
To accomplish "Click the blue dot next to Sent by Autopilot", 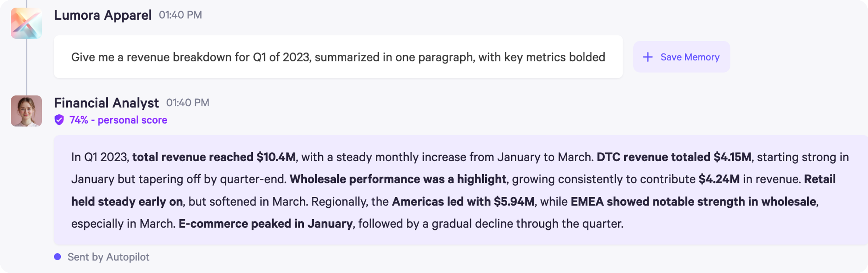I will (58, 257).
